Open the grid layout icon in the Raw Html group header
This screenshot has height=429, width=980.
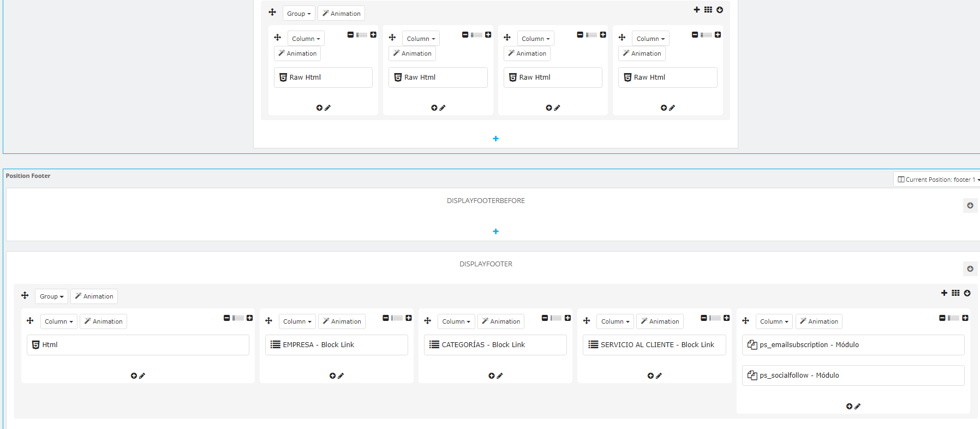pyautogui.click(x=708, y=10)
